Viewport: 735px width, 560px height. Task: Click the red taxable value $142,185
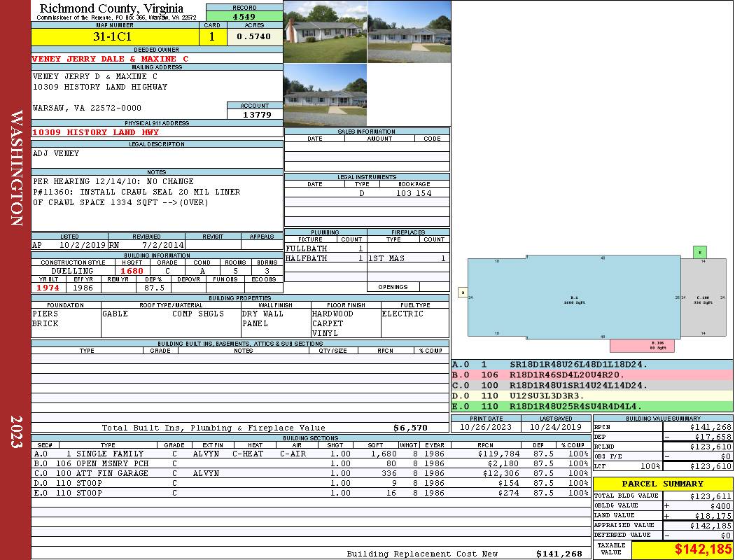[703, 549]
